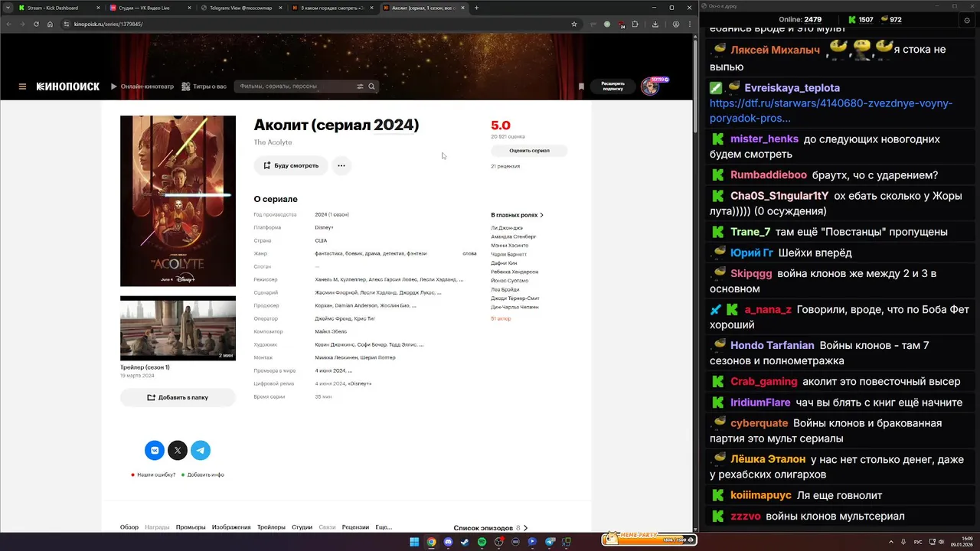Open chat settings gear icon
The width and height of the screenshot is (980, 551).
967,20
